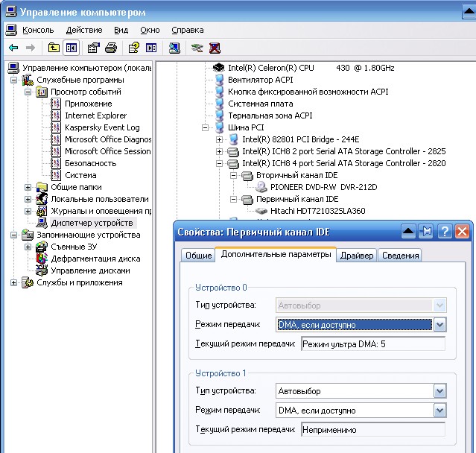The height and width of the screenshot is (453, 476).
Task: Select Управление дисками in the tree
Action: click(x=90, y=270)
